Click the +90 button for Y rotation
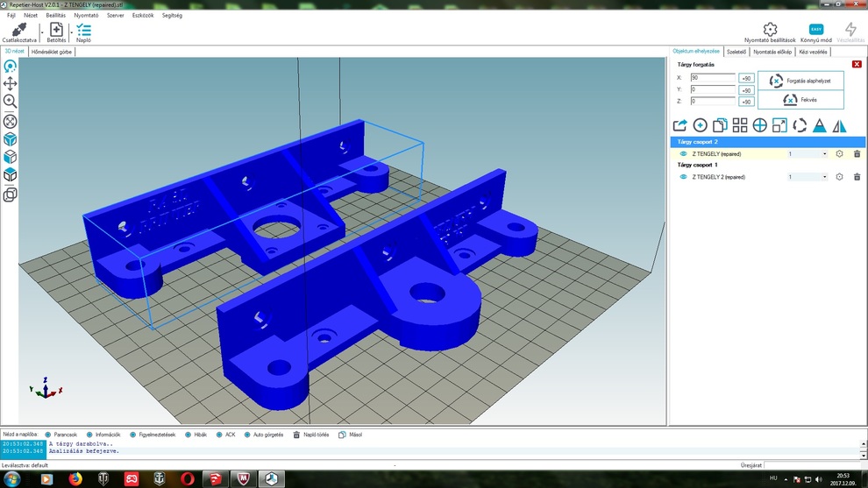This screenshot has width=868, height=488. (x=746, y=90)
